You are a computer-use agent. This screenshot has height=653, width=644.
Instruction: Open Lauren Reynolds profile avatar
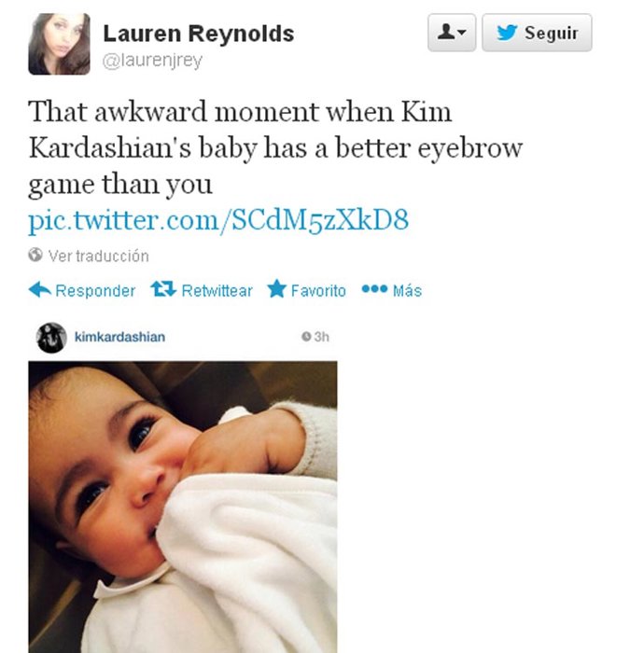[59, 44]
